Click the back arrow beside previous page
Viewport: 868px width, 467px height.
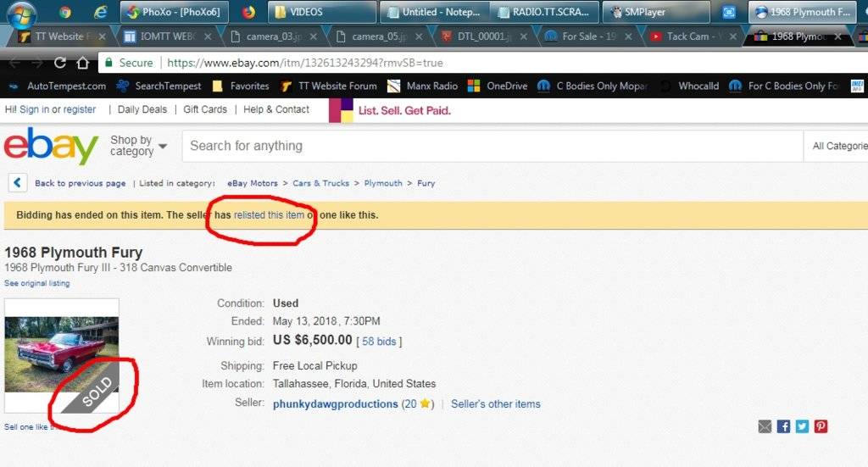pyautogui.click(x=17, y=183)
